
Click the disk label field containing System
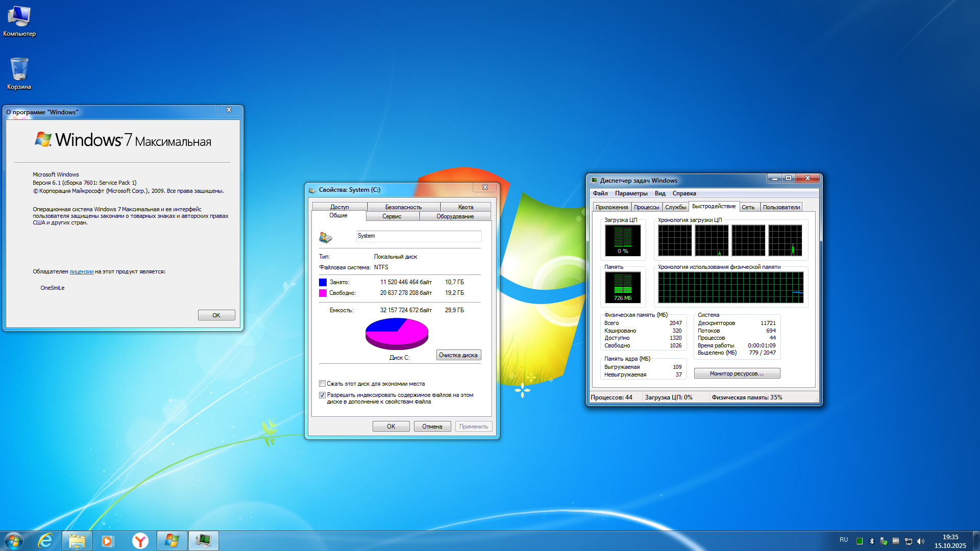coord(418,236)
